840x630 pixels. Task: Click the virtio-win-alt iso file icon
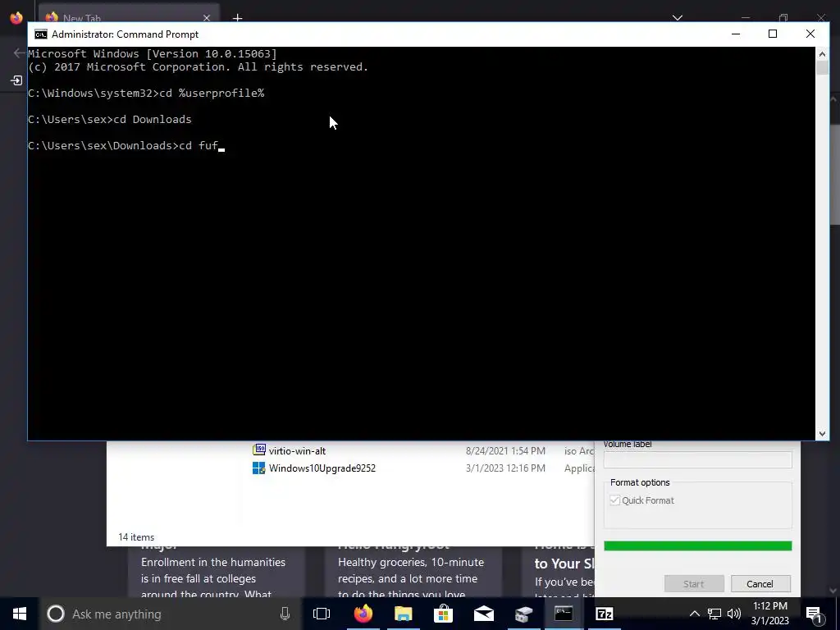click(258, 450)
